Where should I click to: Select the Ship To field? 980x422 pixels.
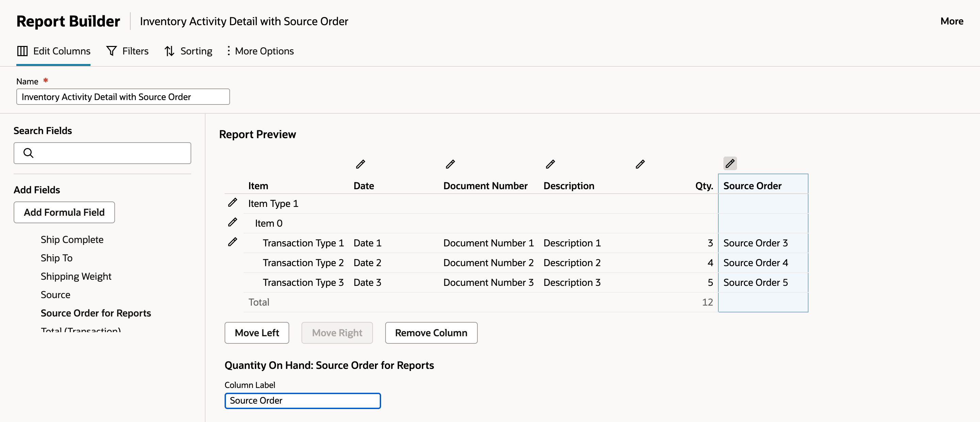(56, 258)
